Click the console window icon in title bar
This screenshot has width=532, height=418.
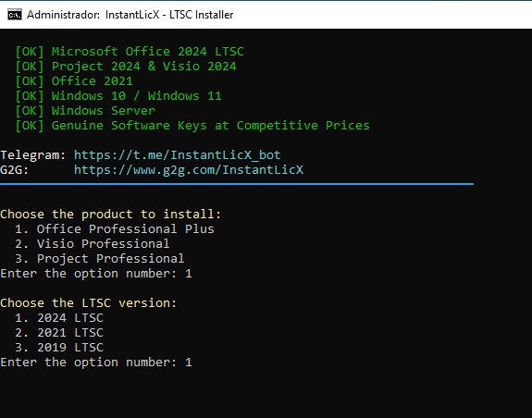tap(15, 15)
